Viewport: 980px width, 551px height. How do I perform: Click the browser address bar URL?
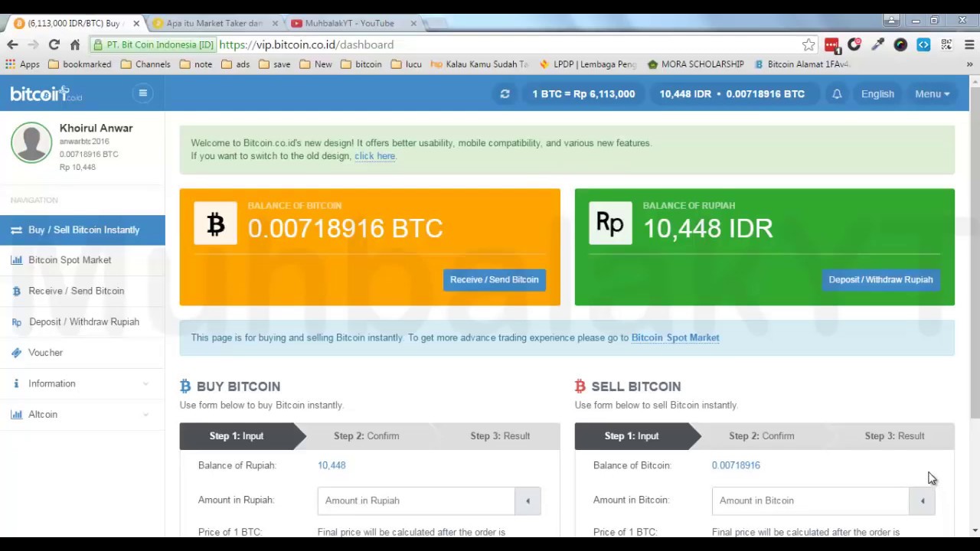tap(306, 45)
